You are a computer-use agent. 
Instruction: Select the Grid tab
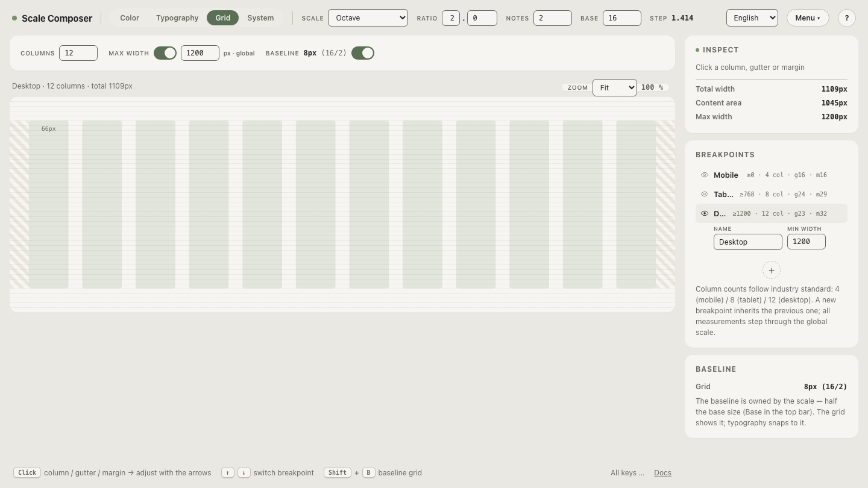click(223, 18)
